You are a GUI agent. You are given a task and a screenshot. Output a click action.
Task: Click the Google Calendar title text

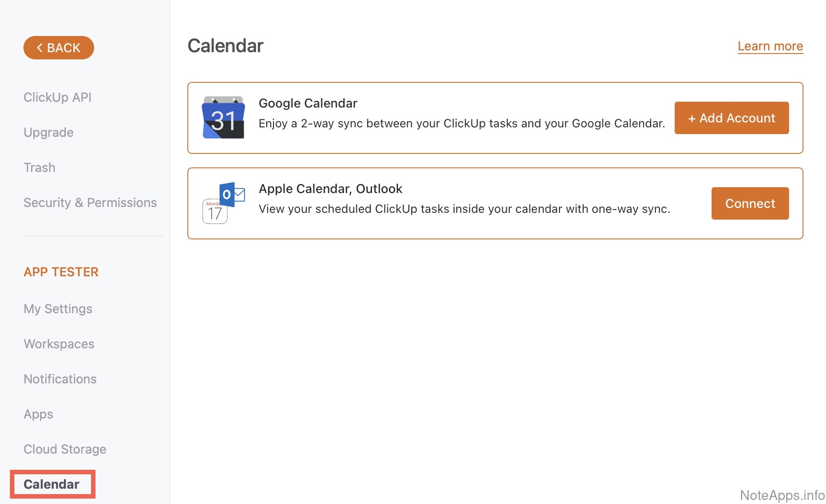pyautogui.click(x=308, y=103)
